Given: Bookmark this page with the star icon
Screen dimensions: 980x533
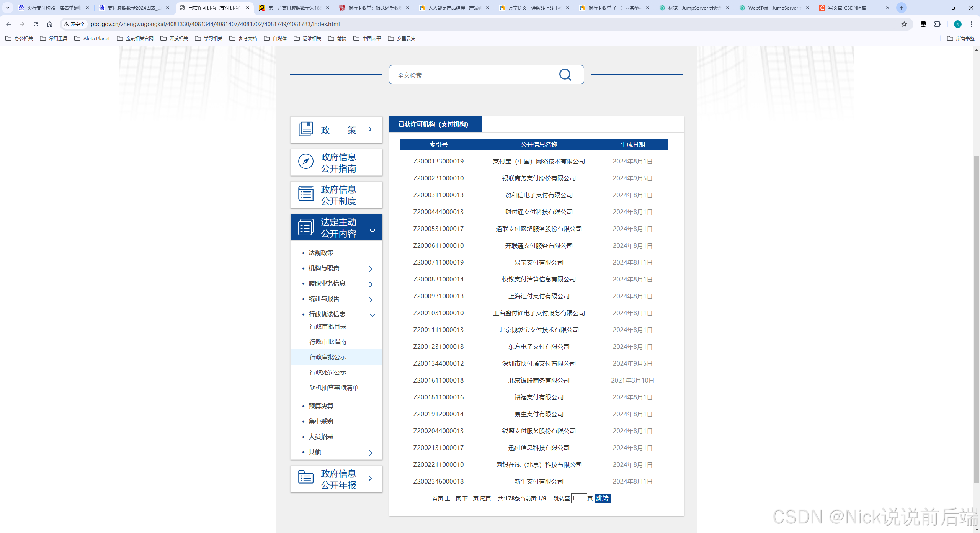Looking at the screenshot, I should coord(904,24).
